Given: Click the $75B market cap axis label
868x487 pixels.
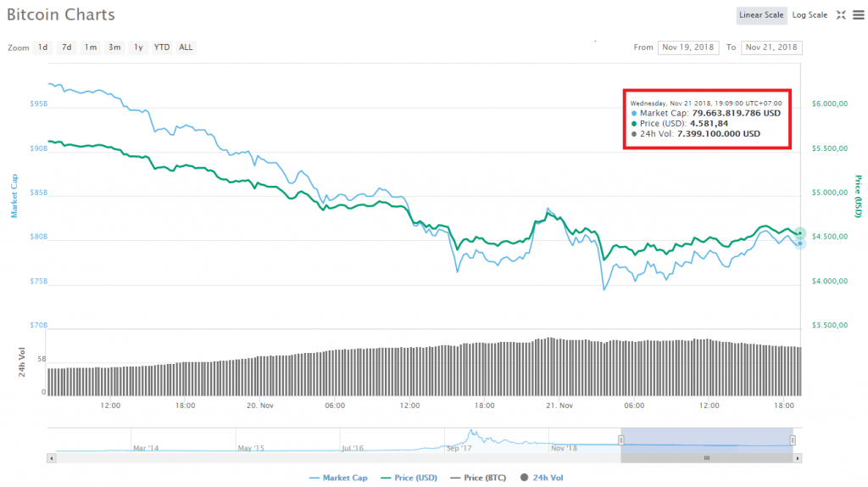Looking at the screenshot, I should [x=38, y=281].
